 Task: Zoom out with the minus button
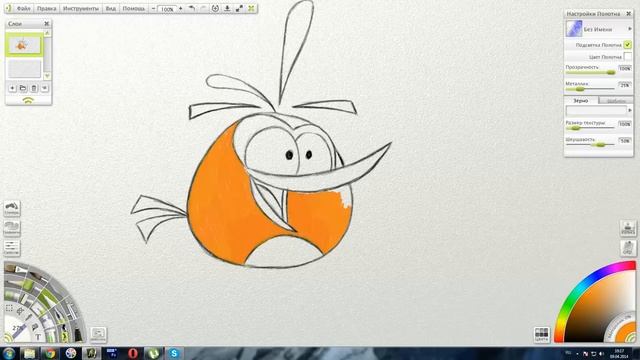coord(153,8)
